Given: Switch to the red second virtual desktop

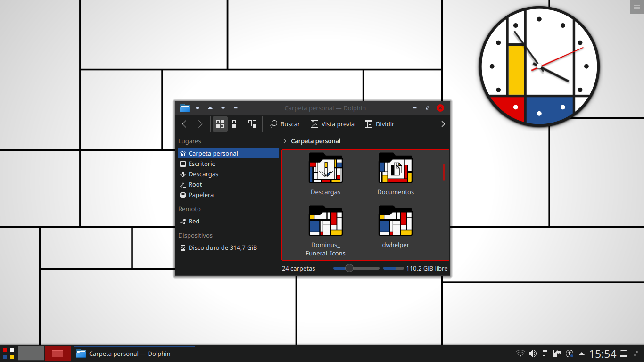Looking at the screenshot, I should pyautogui.click(x=58, y=353).
